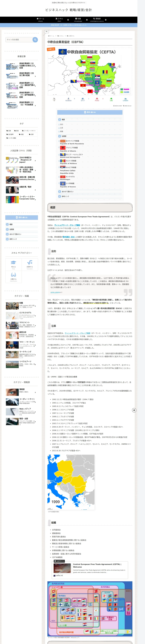
Task: Jump to 加盟国 in main contents list
Action: click(64, 136)
